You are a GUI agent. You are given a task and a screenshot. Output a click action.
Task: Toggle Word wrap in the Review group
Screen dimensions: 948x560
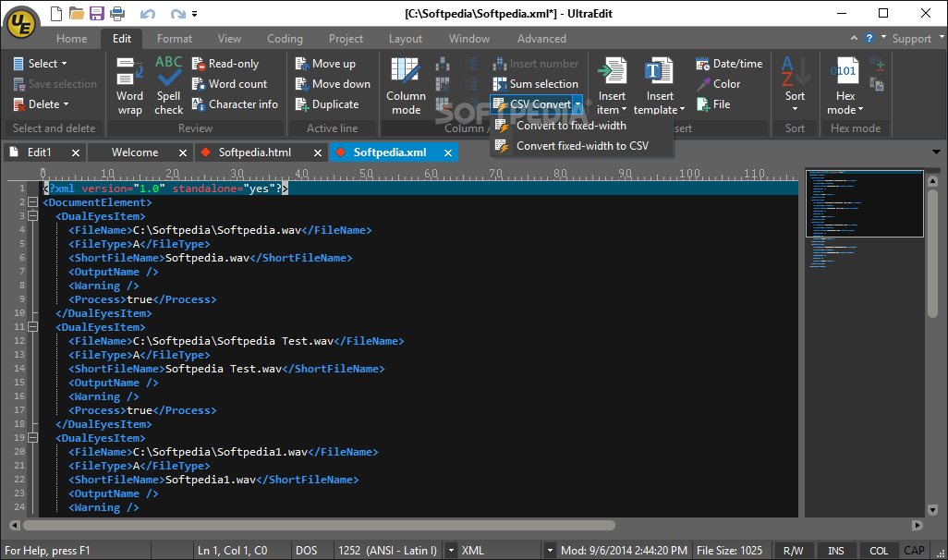(130, 86)
